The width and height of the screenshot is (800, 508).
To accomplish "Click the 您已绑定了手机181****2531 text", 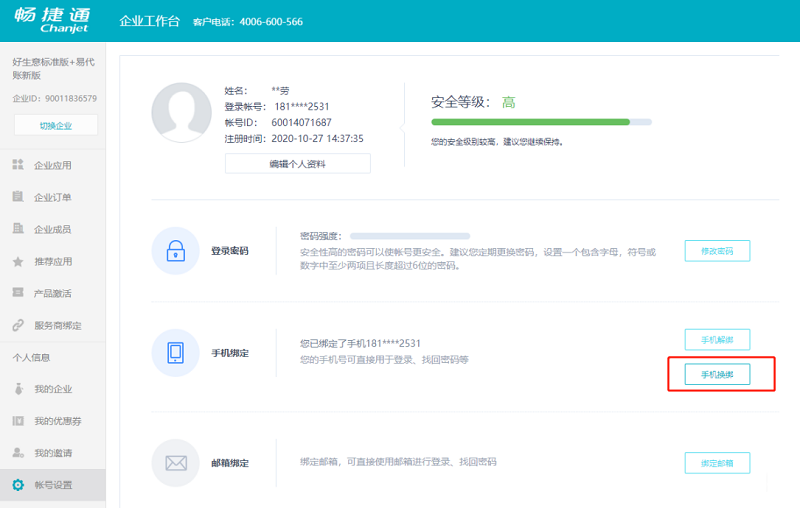I will point(360,343).
